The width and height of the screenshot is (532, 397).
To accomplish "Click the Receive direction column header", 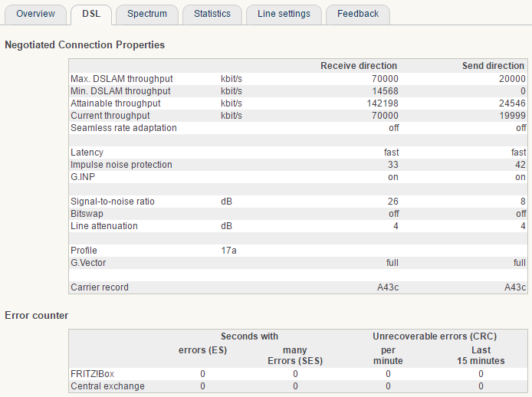I will [x=358, y=66].
